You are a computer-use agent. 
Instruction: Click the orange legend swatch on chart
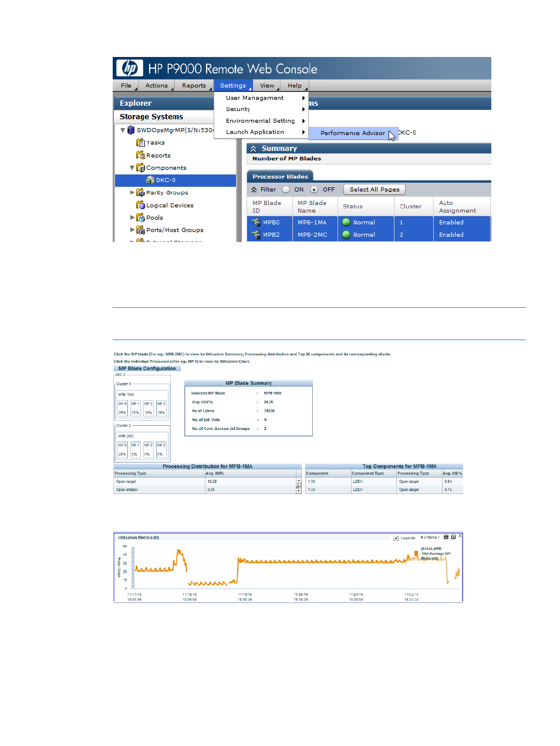(416, 553)
